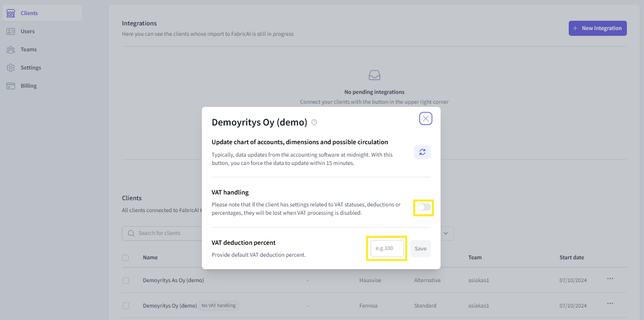Open the Billing menu item
This screenshot has height=320, width=644.
(29, 86)
